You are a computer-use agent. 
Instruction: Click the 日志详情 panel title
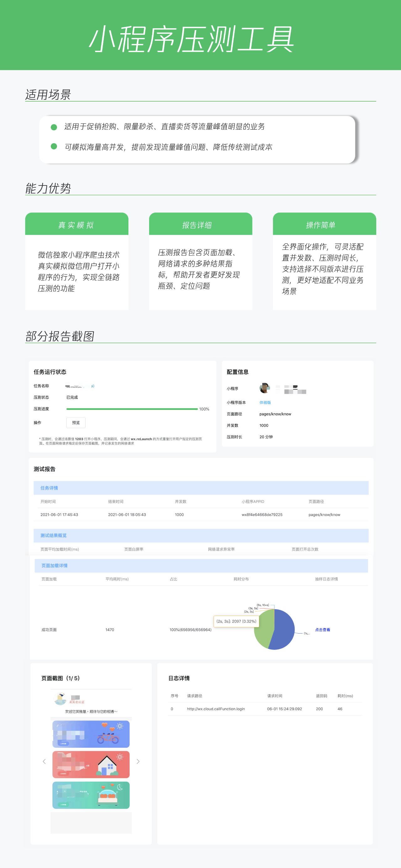[x=179, y=678]
